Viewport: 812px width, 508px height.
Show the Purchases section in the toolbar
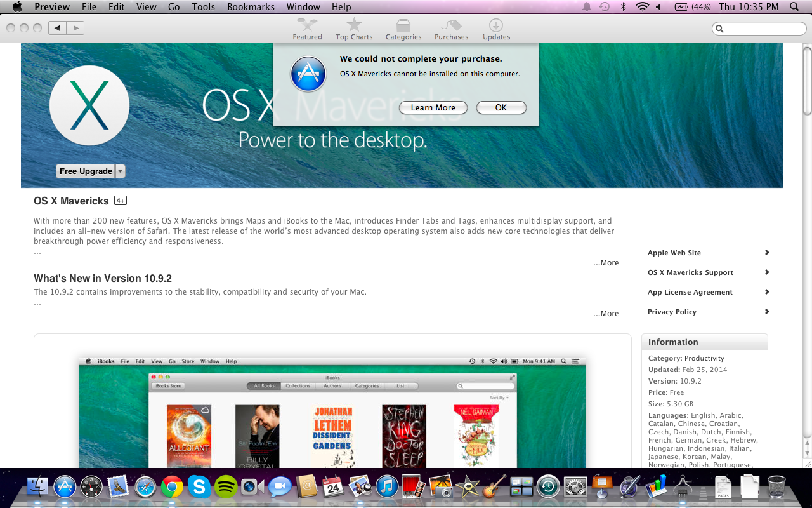click(451, 29)
